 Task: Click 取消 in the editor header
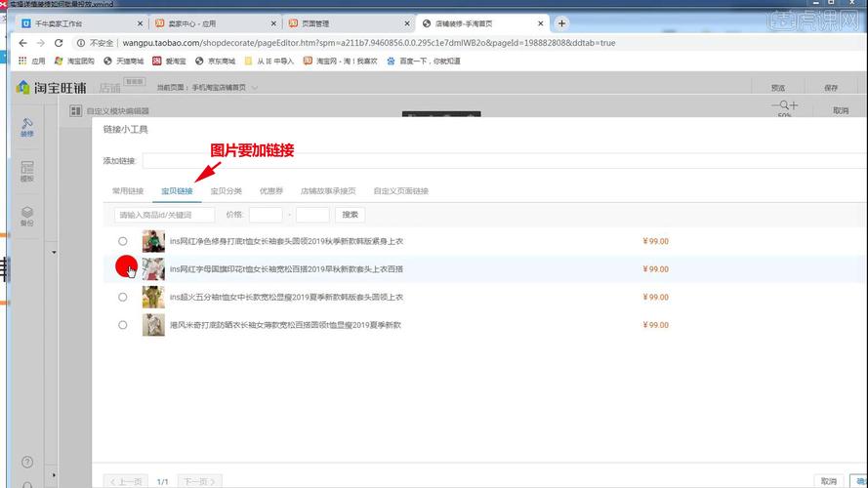coord(841,110)
